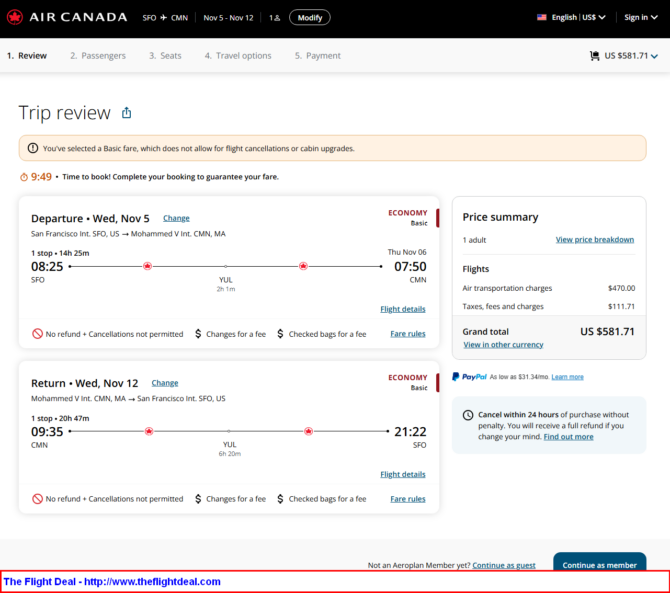The image size is (670, 593).
Task: Select the 3. Seats step
Action: coord(165,56)
